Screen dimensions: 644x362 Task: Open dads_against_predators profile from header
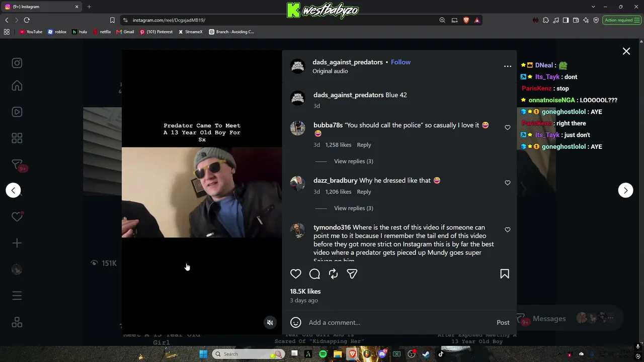tap(348, 62)
